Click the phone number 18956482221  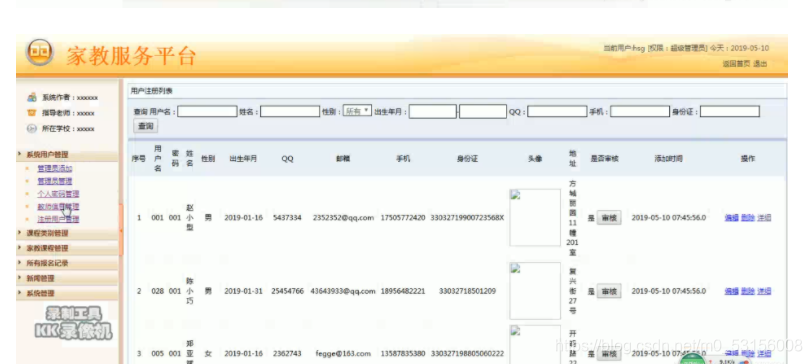pos(403,292)
